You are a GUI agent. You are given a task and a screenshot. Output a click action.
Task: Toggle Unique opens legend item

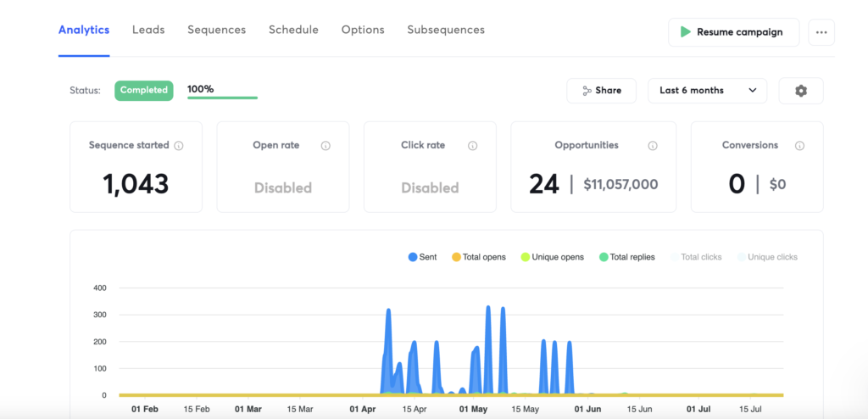pyautogui.click(x=552, y=257)
